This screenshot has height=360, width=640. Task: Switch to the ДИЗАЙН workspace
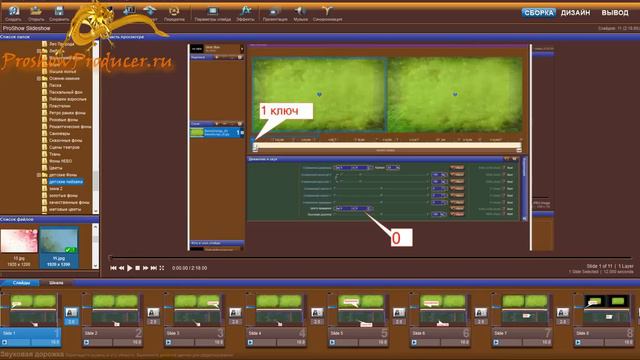pyautogui.click(x=576, y=13)
